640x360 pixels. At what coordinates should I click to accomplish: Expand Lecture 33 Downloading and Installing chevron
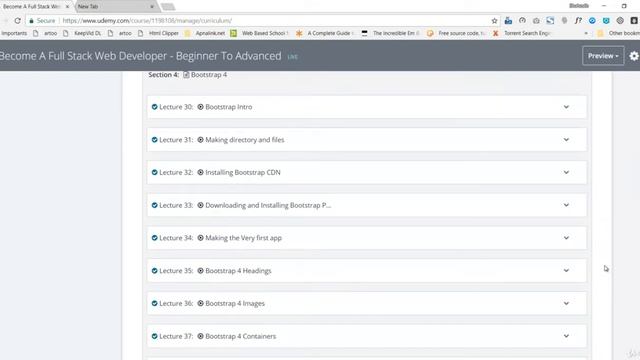[x=566, y=205]
